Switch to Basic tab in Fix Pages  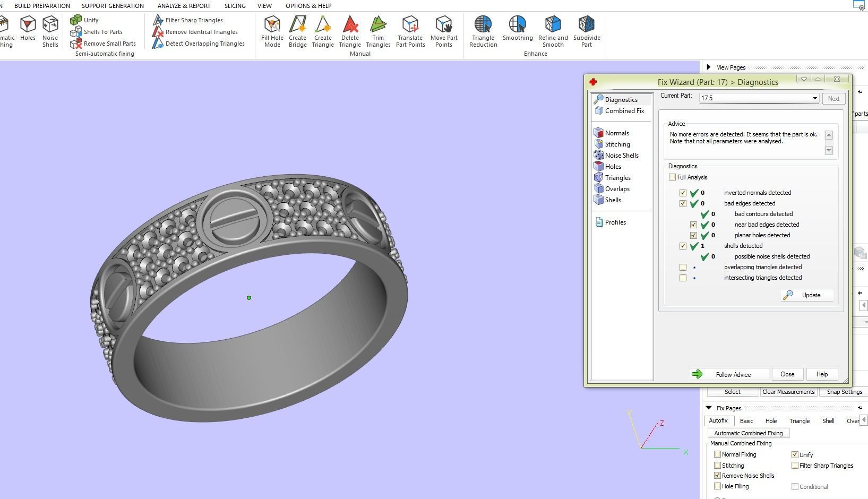click(746, 421)
